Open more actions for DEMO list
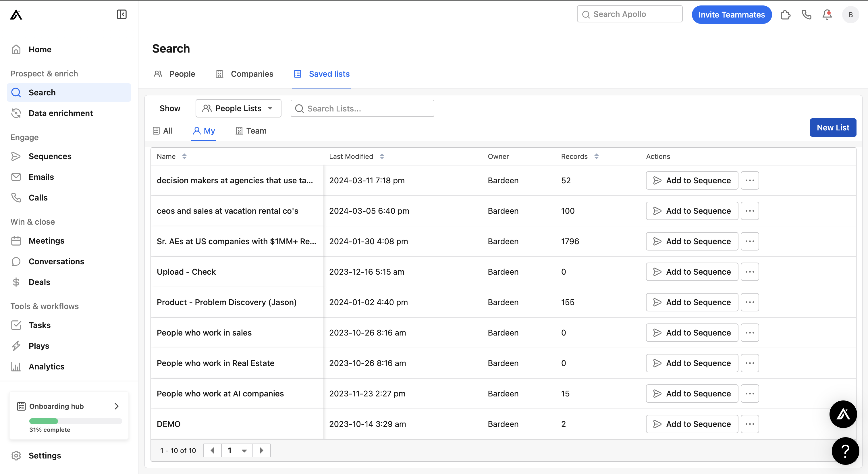 click(750, 424)
